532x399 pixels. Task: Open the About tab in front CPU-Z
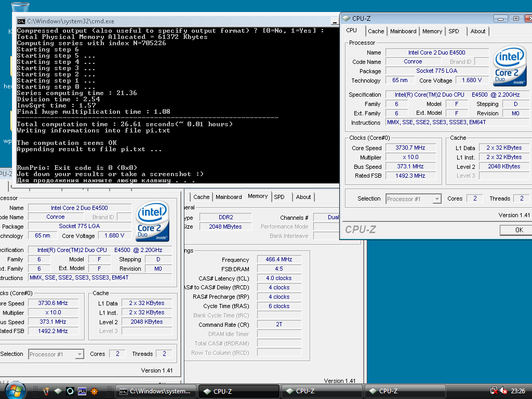[478, 31]
